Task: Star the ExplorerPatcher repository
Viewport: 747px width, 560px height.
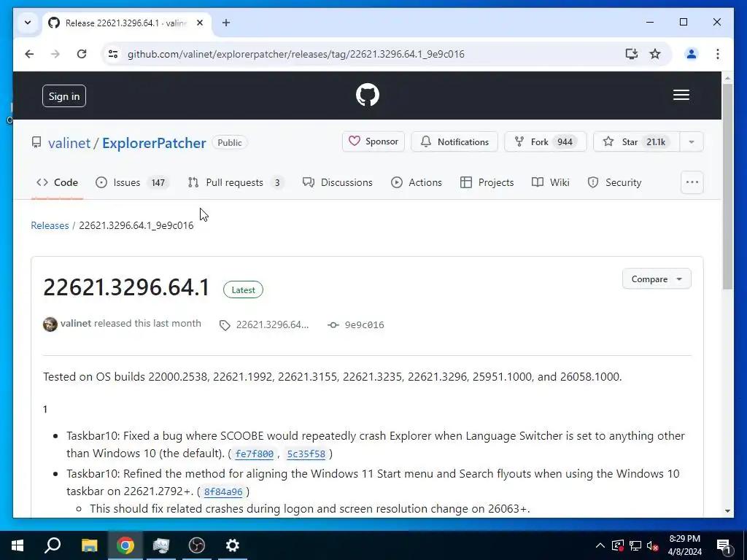Action: click(636, 141)
